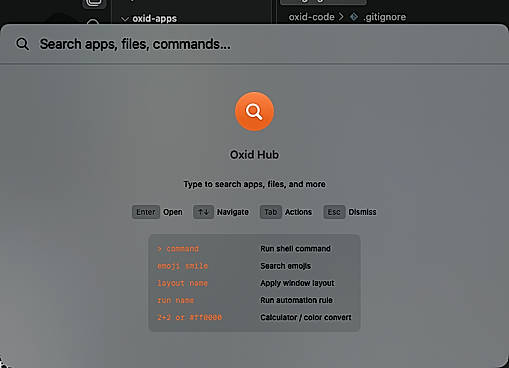Click "Calculator / color convert" description
Viewport: 509px width, 368px height.
pos(306,317)
